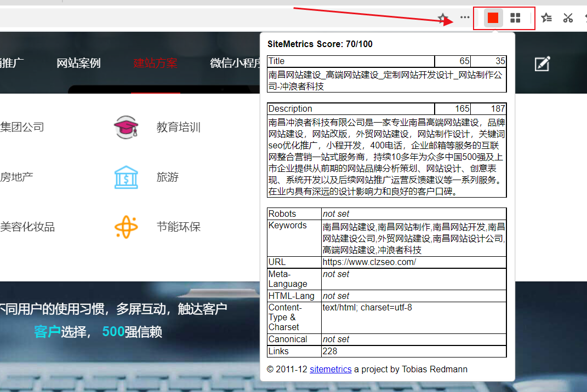Viewport: 587px width, 392px height.
Task: Click the 节能环保 category link
Action: tap(178, 227)
